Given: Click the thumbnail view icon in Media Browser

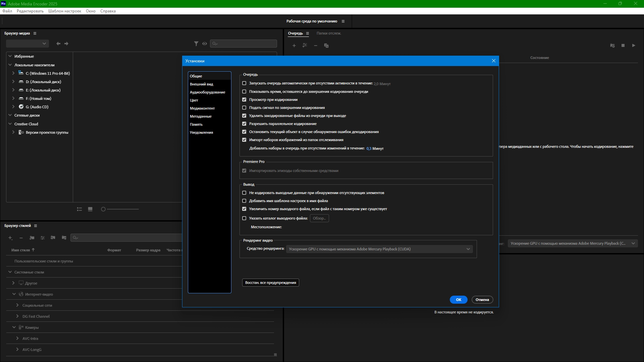Looking at the screenshot, I should click(90, 209).
